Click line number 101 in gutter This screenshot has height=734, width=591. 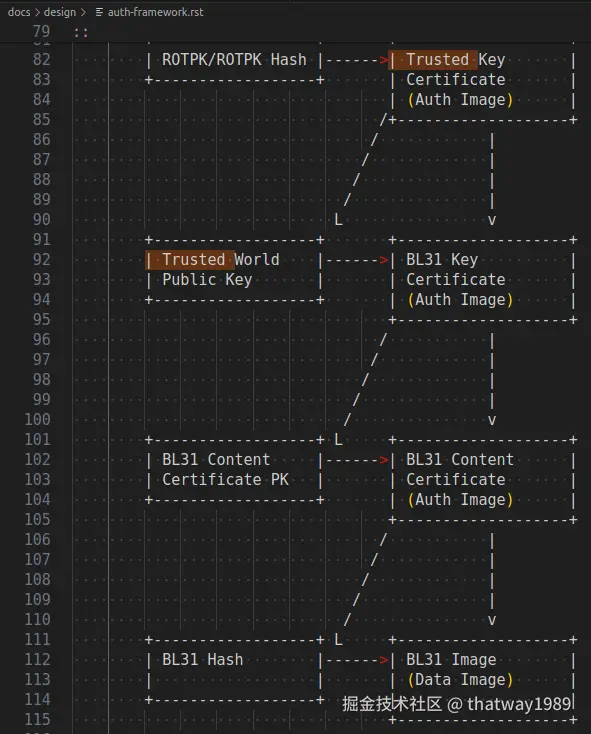[37, 439]
